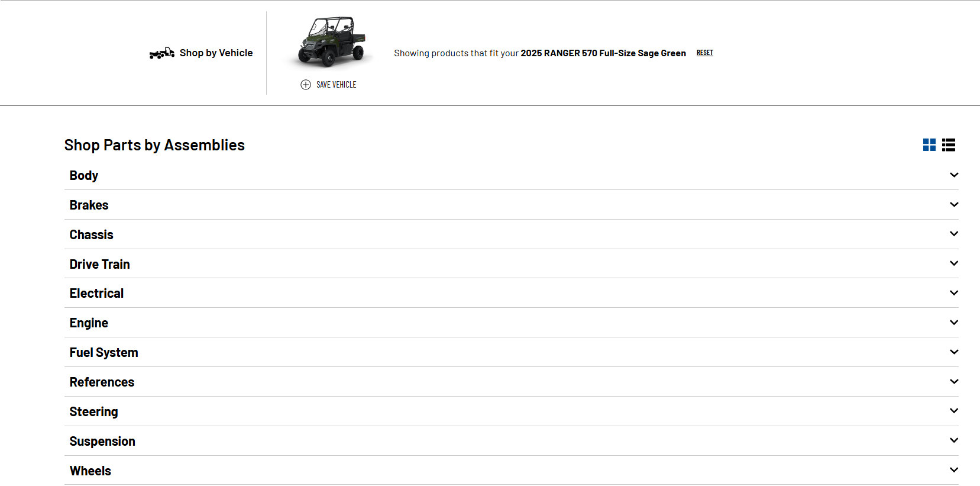Viewport: 980px width, 486px height.
Task: Click the Shop by Vehicle UTV icon
Action: point(161,53)
